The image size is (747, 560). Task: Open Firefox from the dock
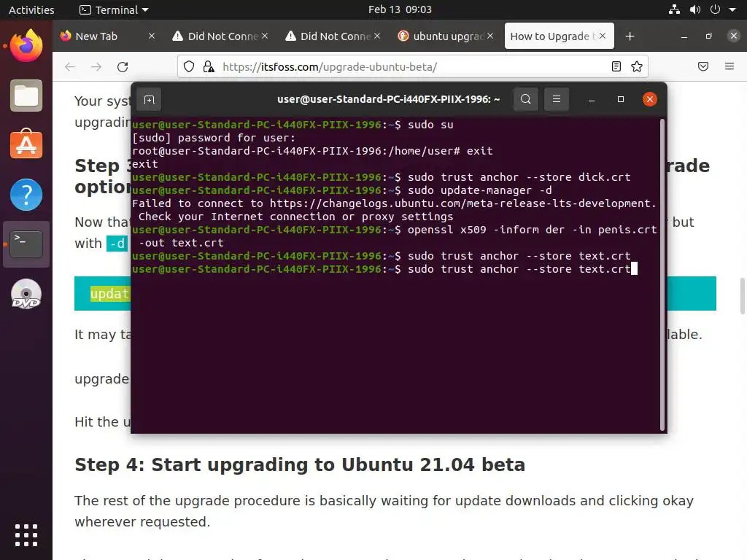point(26,46)
